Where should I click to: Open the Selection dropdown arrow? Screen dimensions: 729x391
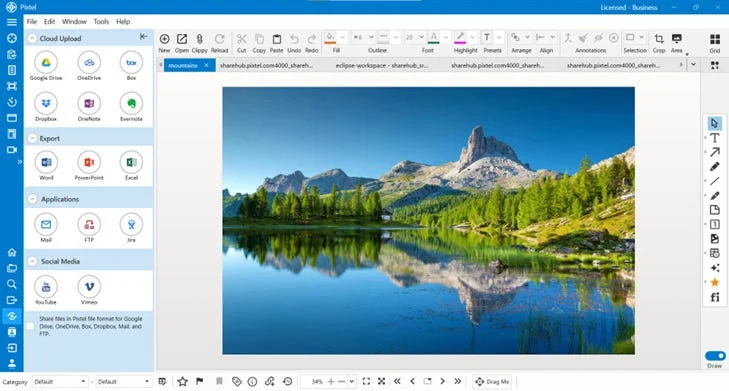tap(642, 37)
